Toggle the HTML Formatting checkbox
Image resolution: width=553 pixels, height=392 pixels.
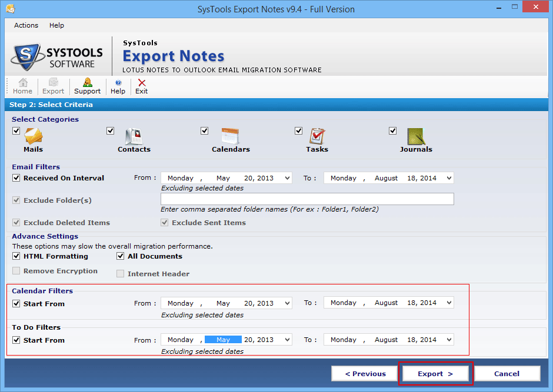point(16,256)
